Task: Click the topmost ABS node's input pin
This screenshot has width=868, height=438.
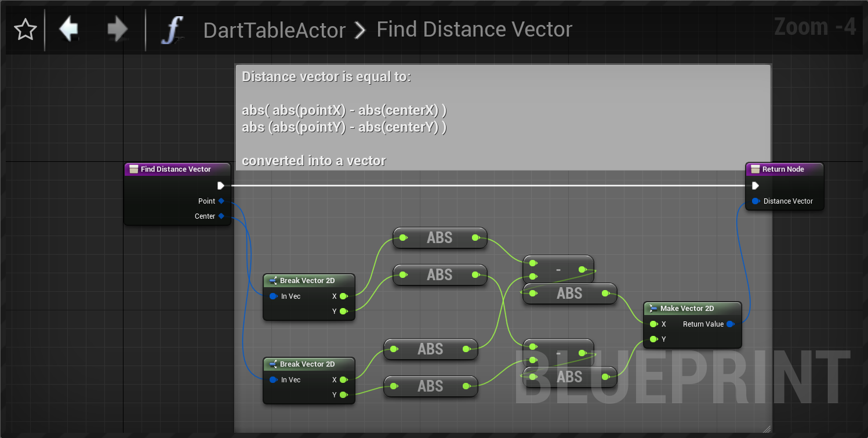Action: point(403,238)
